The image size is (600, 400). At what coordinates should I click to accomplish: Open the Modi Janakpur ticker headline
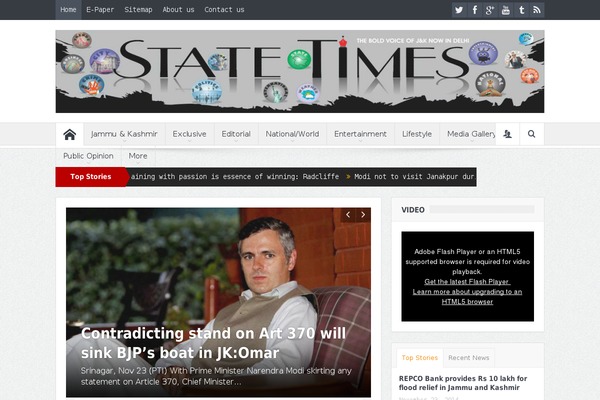click(x=414, y=176)
